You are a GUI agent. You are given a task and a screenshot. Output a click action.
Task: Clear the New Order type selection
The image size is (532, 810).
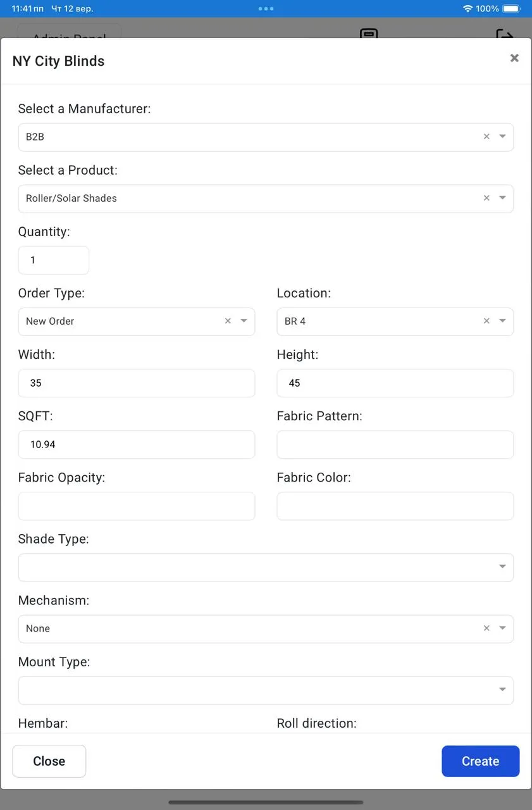tap(228, 321)
